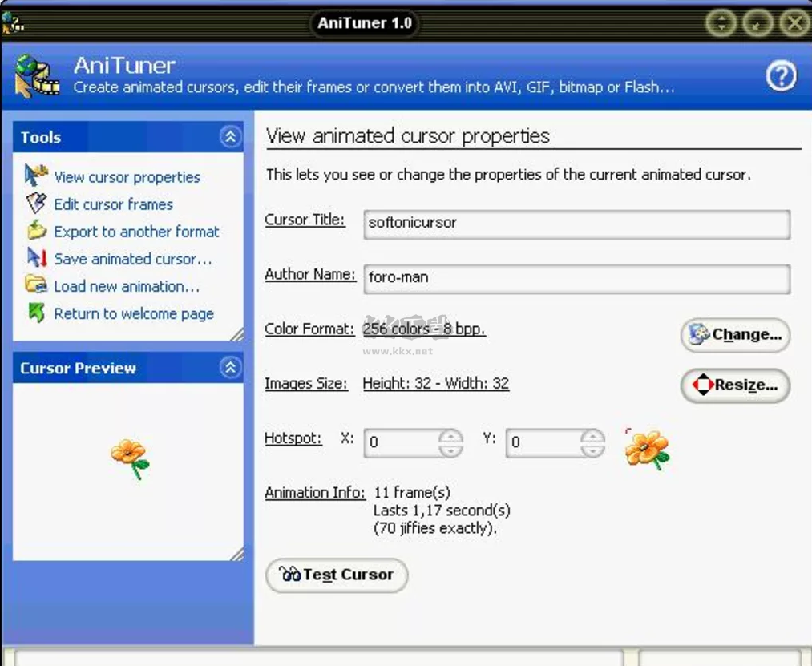This screenshot has height=666, width=812.
Task: Click the 'View animated cursor properties' heading
Action: 407,136
